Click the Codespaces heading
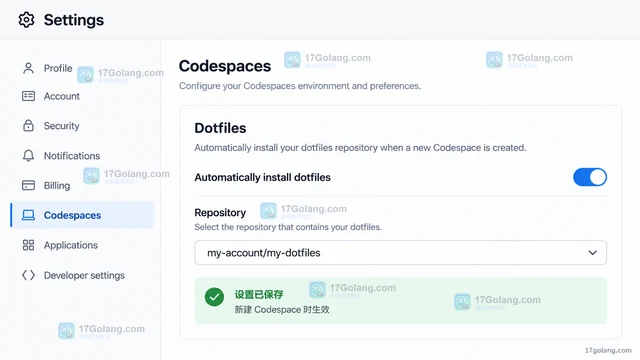 click(x=225, y=66)
